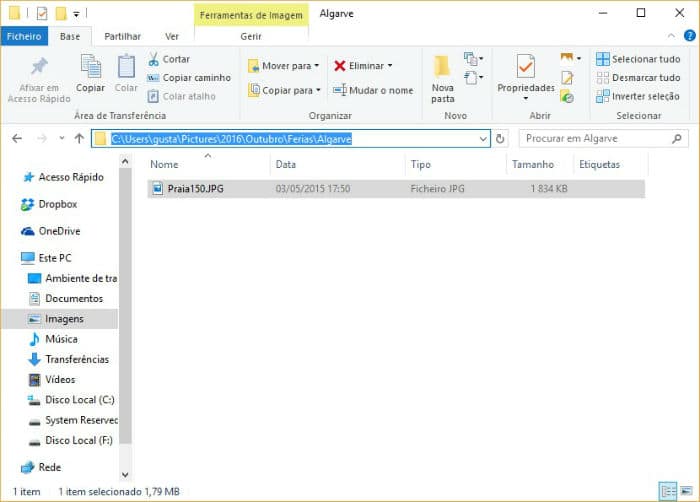This screenshot has width=700, height=502.
Task: Switch to details view layout icon
Action: click(668, 491)
